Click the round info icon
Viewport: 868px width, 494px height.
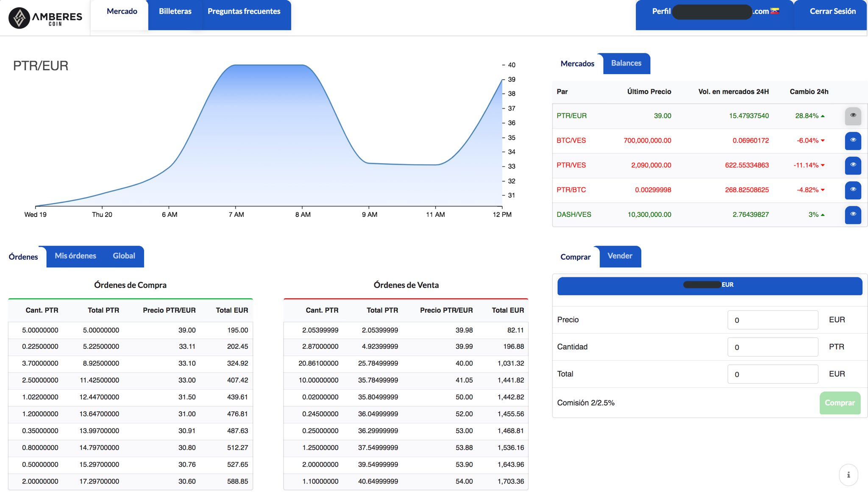(x=849, y=475)
